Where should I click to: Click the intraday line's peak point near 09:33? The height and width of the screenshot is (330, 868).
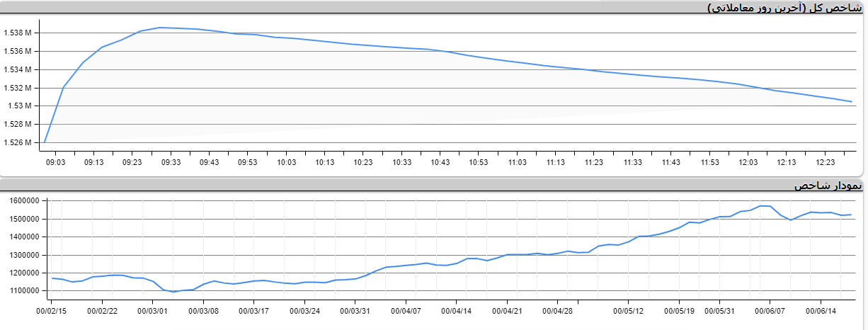click(x=160, y=28)
